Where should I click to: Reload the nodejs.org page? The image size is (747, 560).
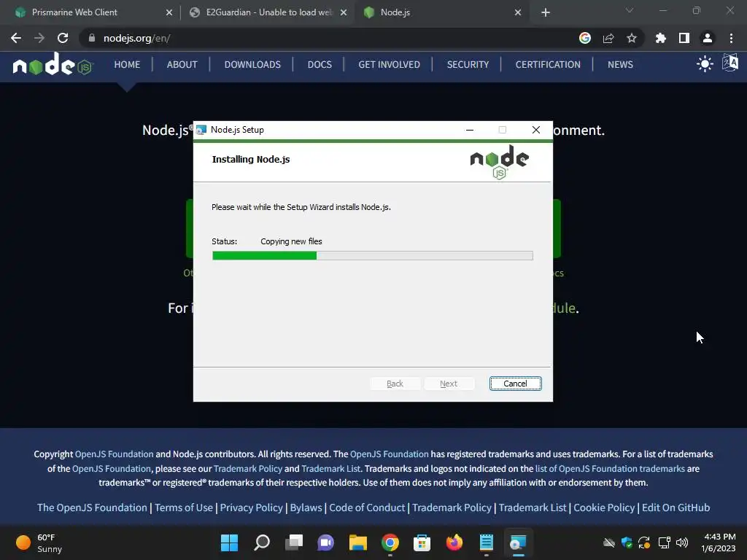63,38
